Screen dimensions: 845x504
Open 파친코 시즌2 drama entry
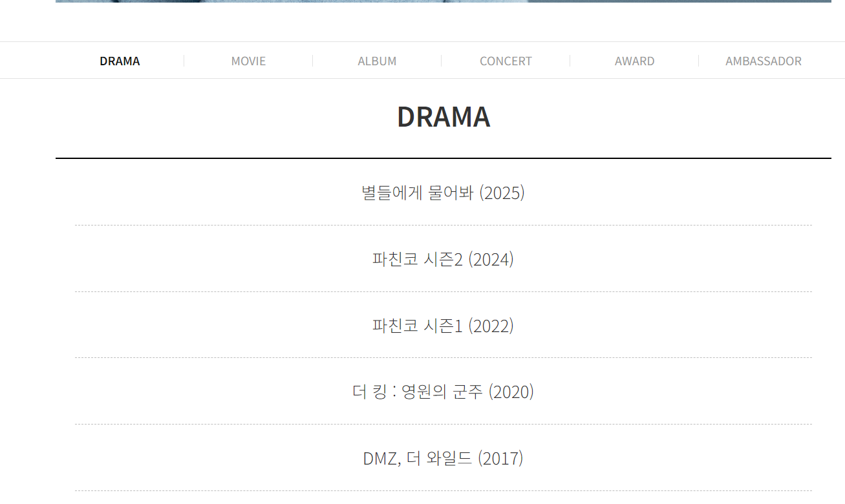pyautogui.click(x=443, y=259)
